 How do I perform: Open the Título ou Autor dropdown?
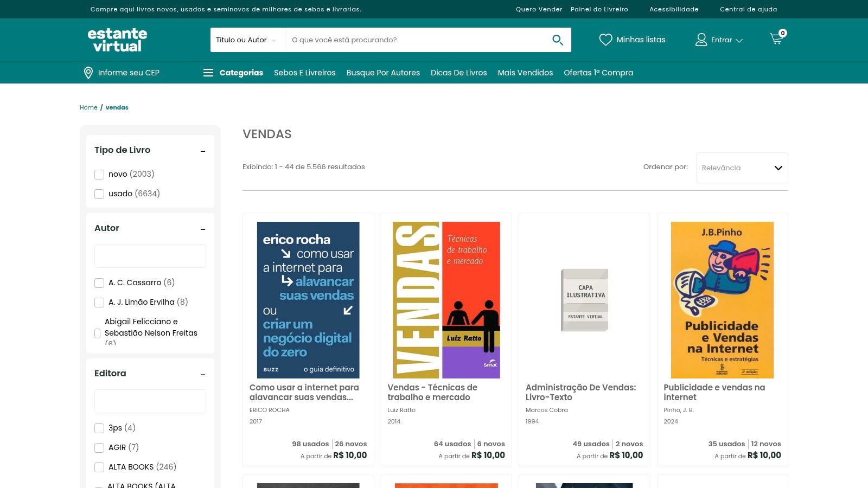248,40
